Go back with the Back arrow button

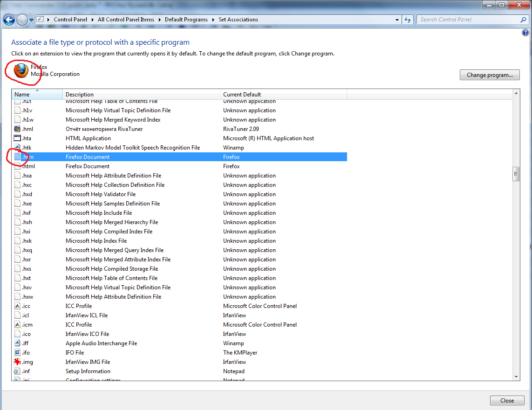tap(9, 20)
